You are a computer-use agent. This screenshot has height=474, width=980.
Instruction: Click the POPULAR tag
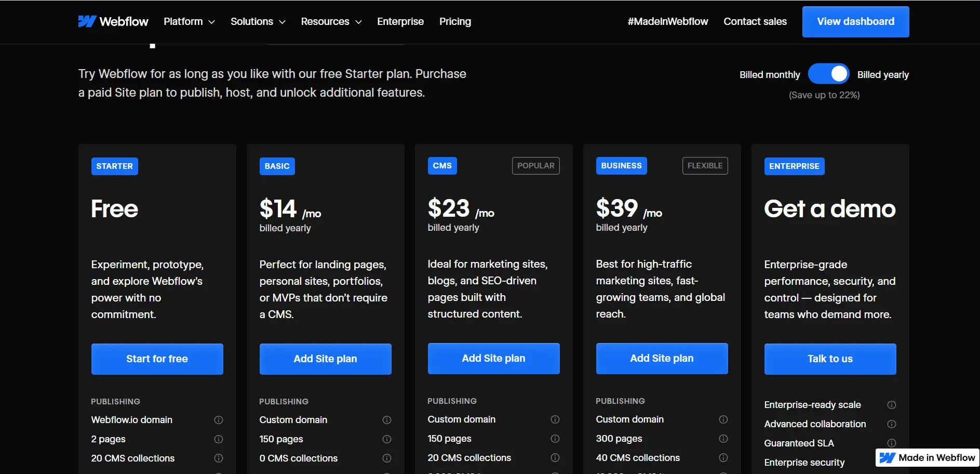tap(536, 166)
